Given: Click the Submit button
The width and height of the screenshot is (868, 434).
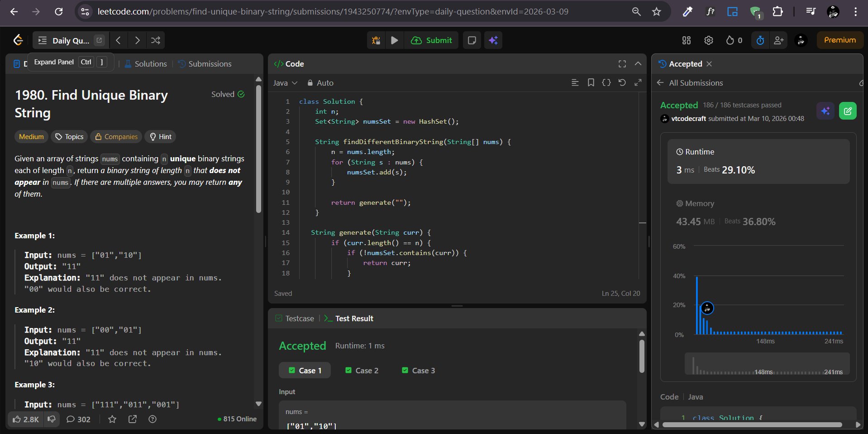Looking at the screenshot, I should (431, 40).
